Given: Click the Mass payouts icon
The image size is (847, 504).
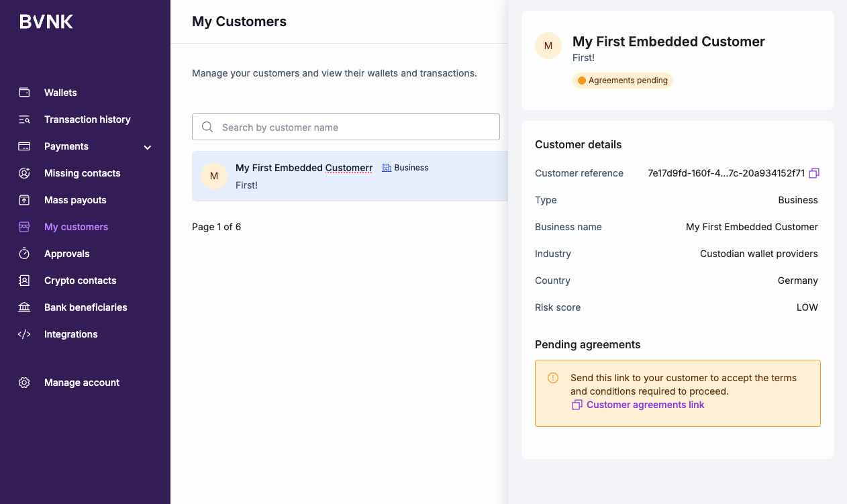Looking at the screenshot, I should coord(24,200).
